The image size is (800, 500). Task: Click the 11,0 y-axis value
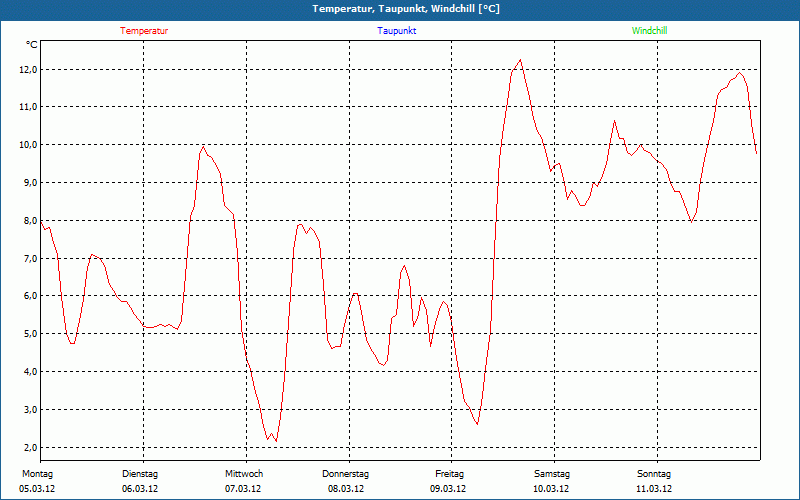click(x=28, y=107)
